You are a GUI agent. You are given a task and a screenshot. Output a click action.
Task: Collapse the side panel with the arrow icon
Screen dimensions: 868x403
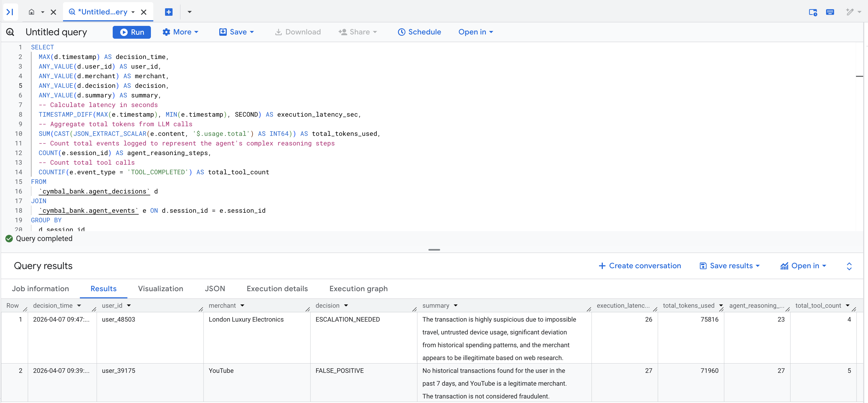point(10,12)
